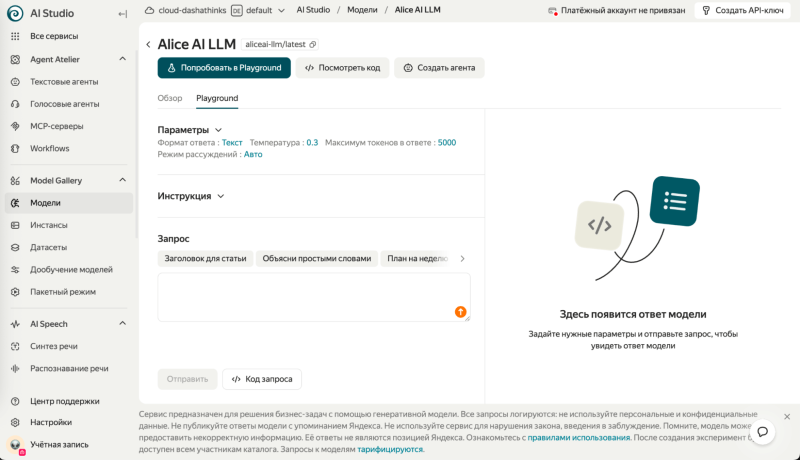Click the Дообучение моделей icon
Screen dimensions: 800x460
click(x=15, y=269)
